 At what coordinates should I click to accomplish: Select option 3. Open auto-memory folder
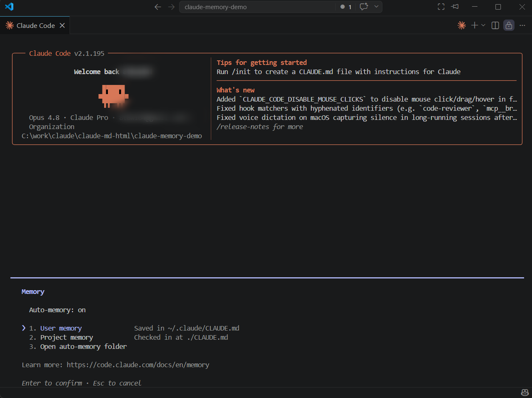[x=78, y=347]
